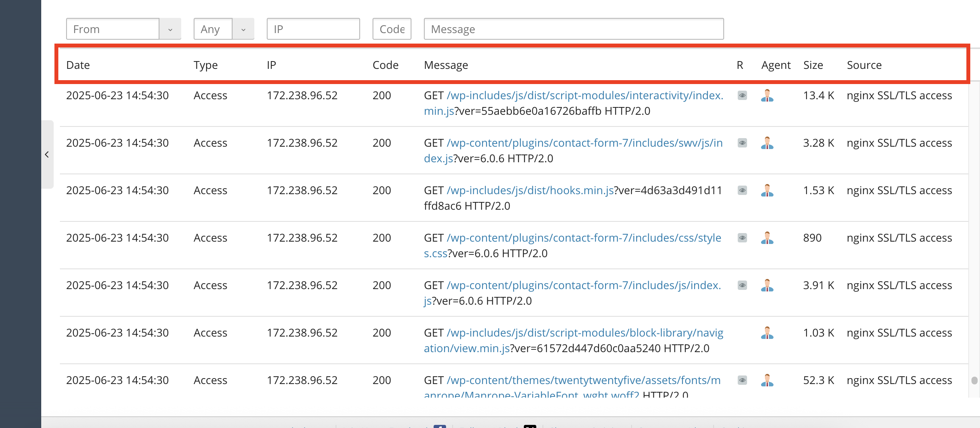Open referrer eye icon for contact-form-7 includes/js/index.js row
Viewport: 980px width, 428px height.
(x=742, y=285)
